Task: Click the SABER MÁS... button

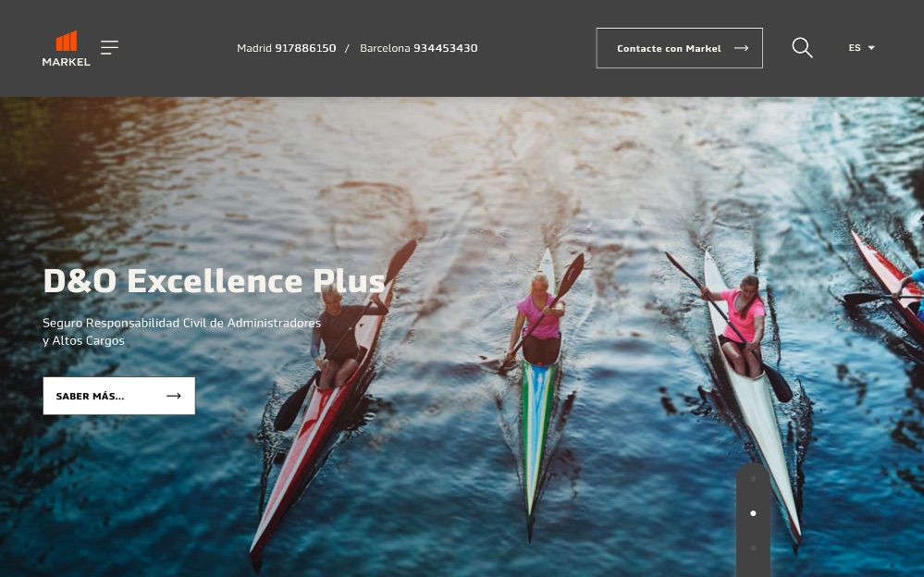Action: coord(119,396)
